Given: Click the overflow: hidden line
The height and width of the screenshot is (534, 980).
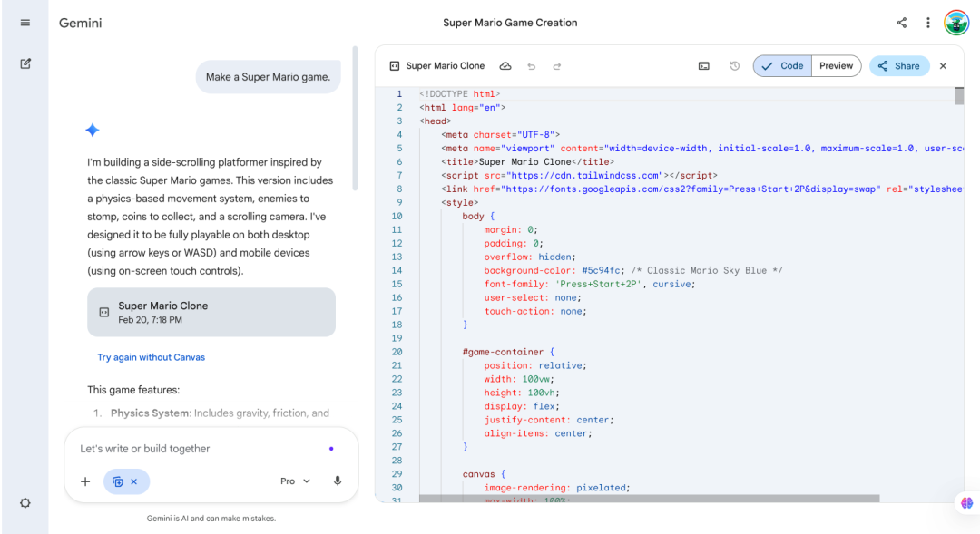Looking at the screenshot, I should point(529,257).
